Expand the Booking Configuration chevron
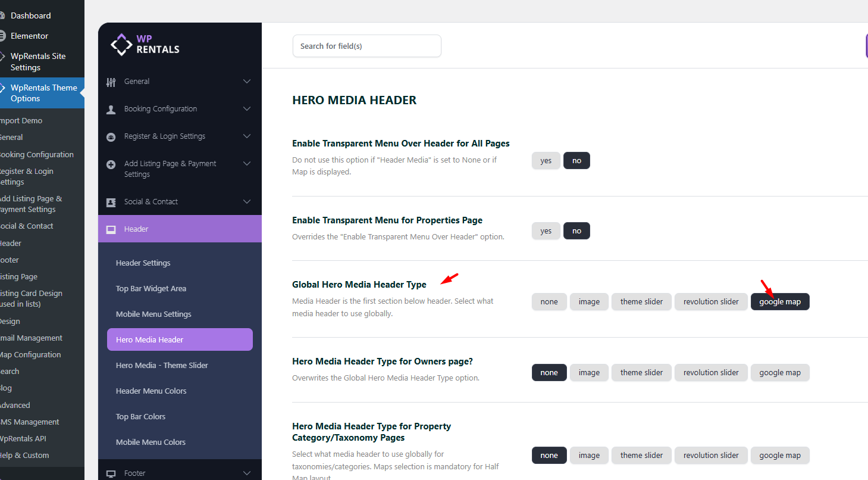This screenshot has height=480, width=868. coord(247,109)
